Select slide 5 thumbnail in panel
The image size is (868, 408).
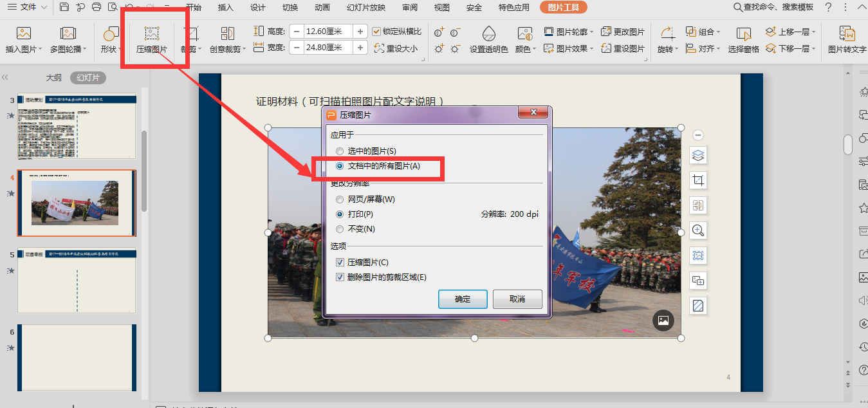coord(77,281)
